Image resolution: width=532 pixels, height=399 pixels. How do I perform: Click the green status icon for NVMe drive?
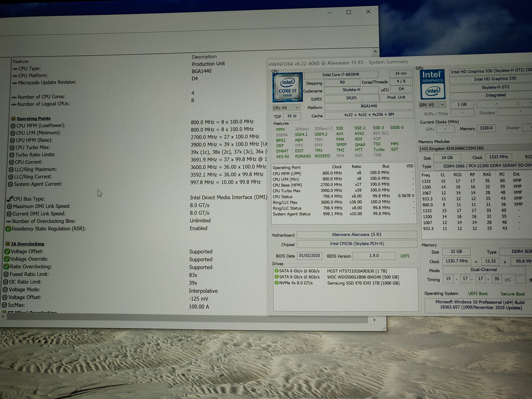click(277, 283)
